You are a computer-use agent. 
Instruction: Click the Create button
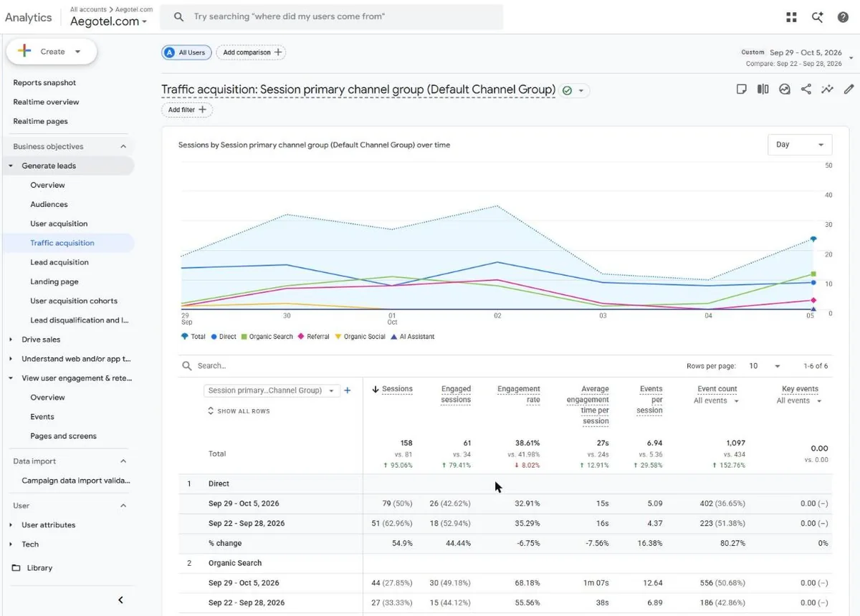pos(52,52)
